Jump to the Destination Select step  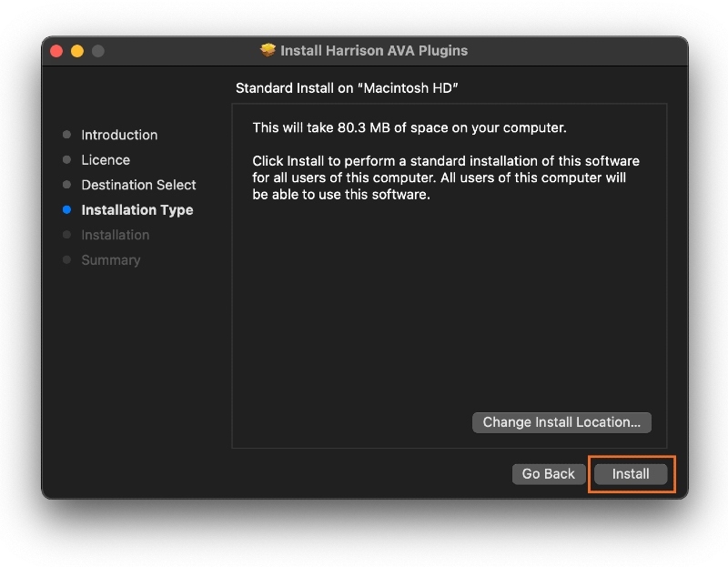(x=138, y=185)
